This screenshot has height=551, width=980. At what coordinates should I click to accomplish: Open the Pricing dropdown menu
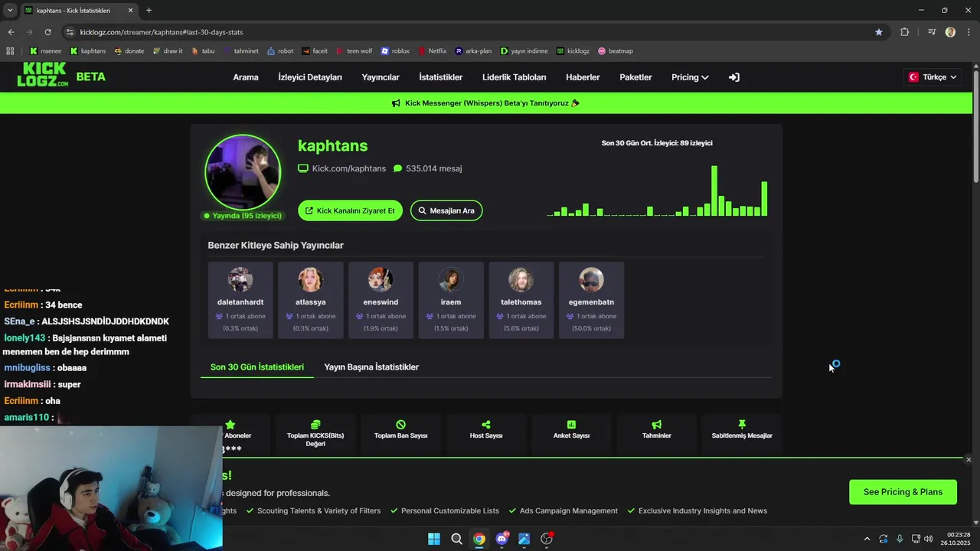click(x=690, y=77)
